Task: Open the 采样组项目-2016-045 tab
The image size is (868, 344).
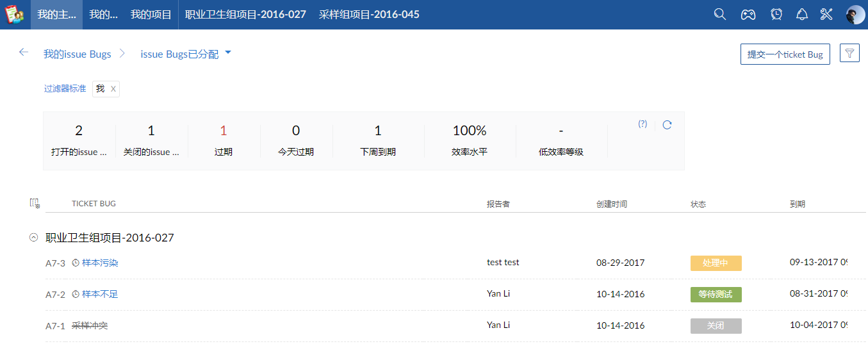Action: click(369, 14)
